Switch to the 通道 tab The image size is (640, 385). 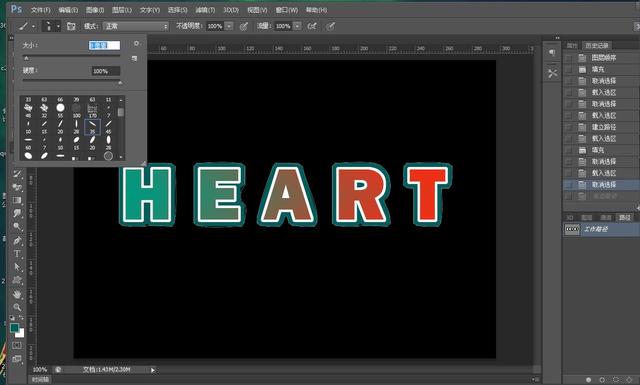606,218
